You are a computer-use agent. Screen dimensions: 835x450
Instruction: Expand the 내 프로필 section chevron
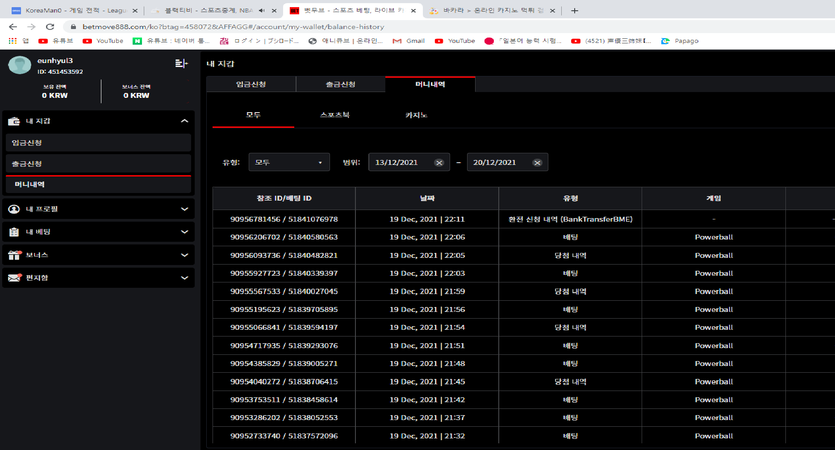(x=184, y=209)
